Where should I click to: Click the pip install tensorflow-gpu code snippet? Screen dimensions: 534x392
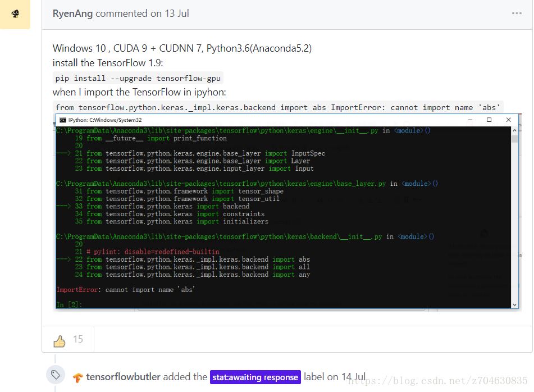click(136, 78)
